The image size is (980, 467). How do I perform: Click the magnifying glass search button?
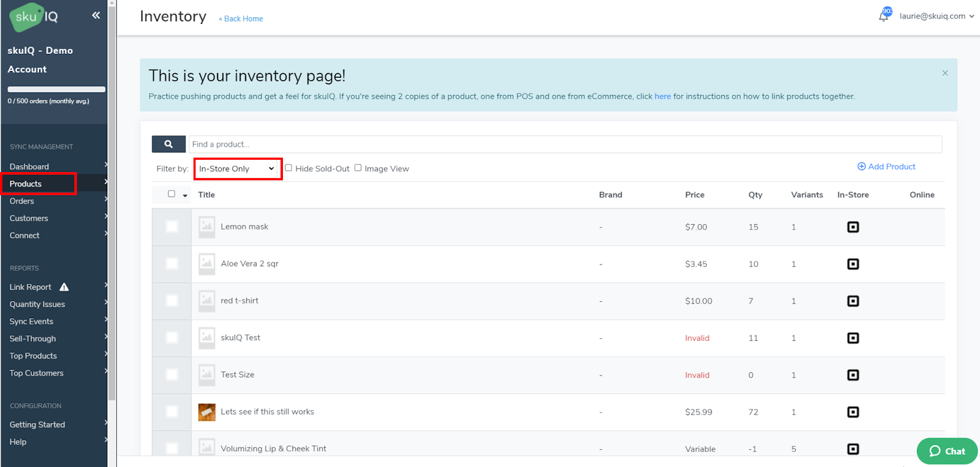(x=168, y=144)
